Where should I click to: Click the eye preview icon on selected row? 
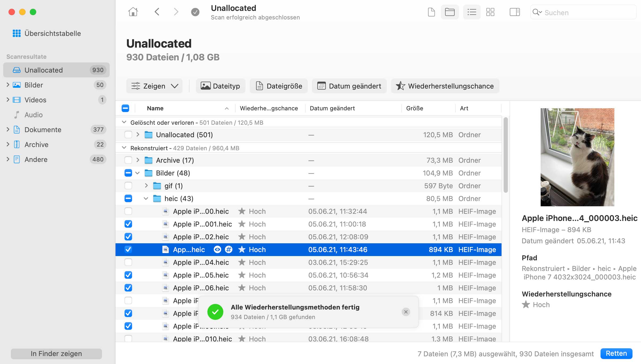[217, 249]
